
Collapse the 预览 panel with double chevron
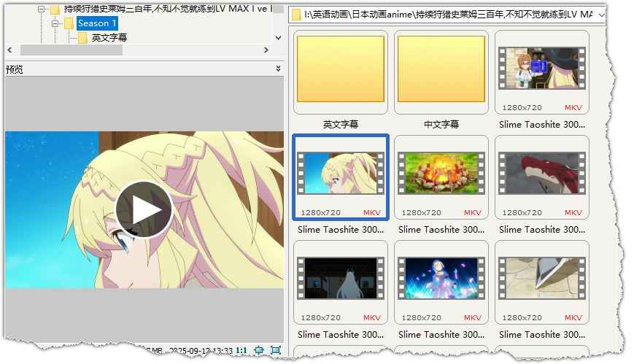click(278, 69)
